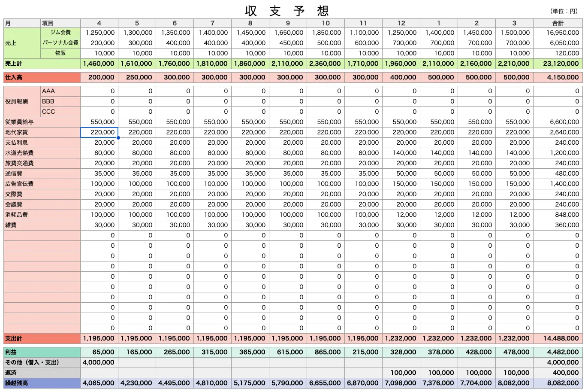The height and width of the screenshot is (392, 588).
Task: Click the 返済 total cell 400,000
Action: coord(558,373)
